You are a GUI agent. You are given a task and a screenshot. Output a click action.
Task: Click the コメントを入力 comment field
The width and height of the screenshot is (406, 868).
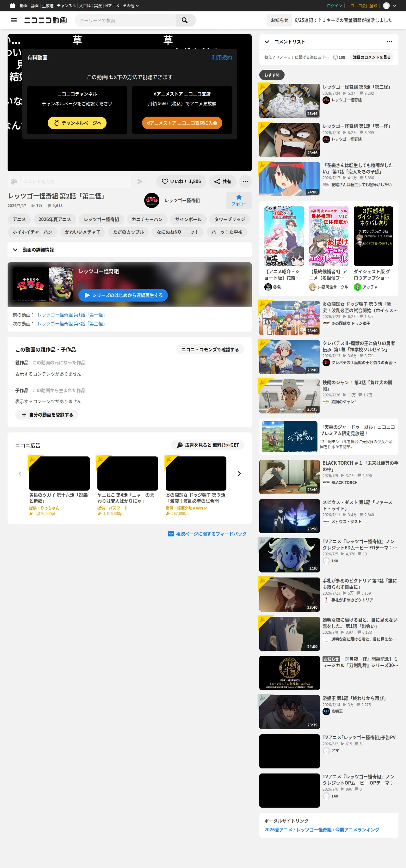pyautogui.click(x=76, y=181)
